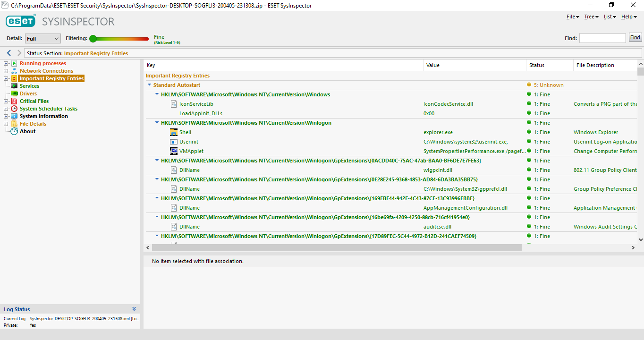Viewport: 644px width, 340px height.
Task: Click the About icon in tree
Action: [x=14, y=131]
